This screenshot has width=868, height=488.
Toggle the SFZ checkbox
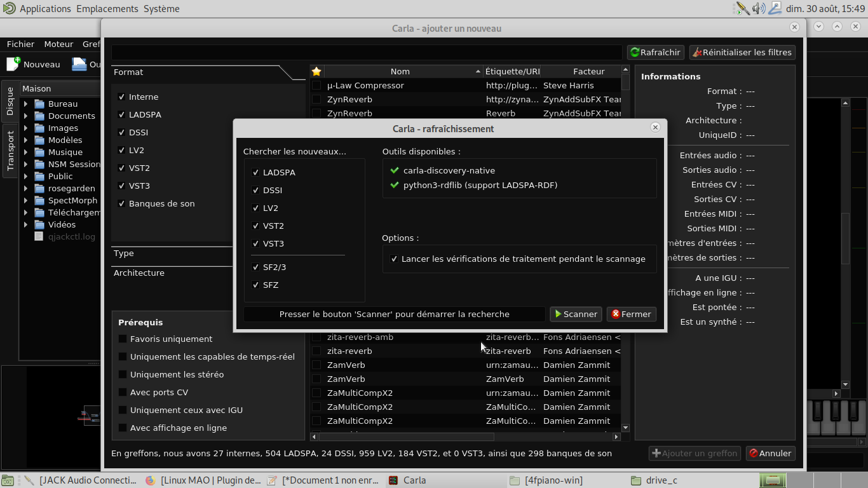pos(256,285)
